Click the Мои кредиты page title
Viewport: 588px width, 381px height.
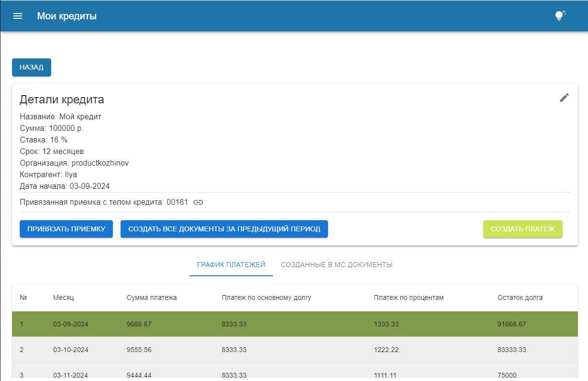67,16
